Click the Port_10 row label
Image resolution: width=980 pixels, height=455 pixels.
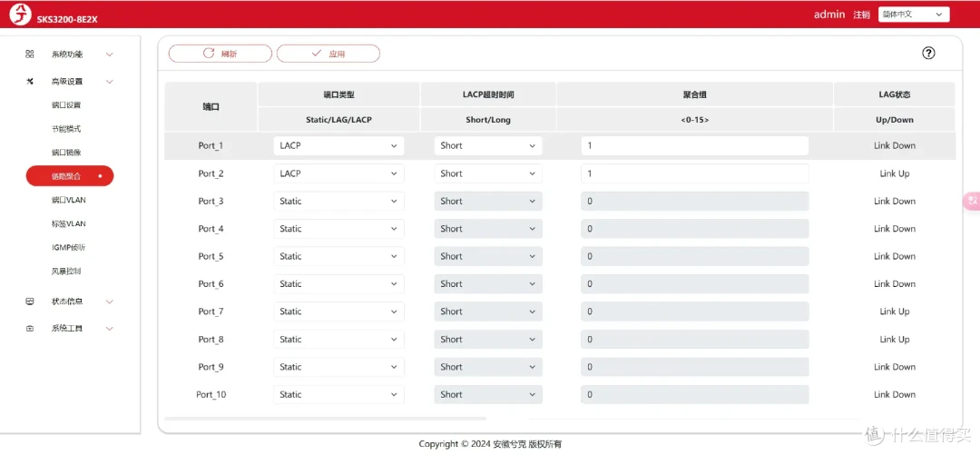click(211, 394)
